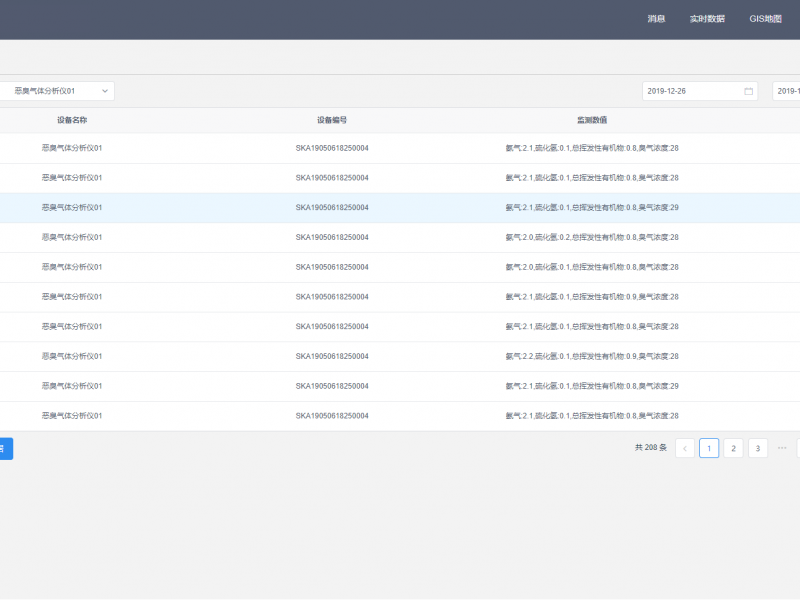Viewport: 800px width, 600px height.
Task: Select page 1 in the pagination
Action: pos(709,448)
